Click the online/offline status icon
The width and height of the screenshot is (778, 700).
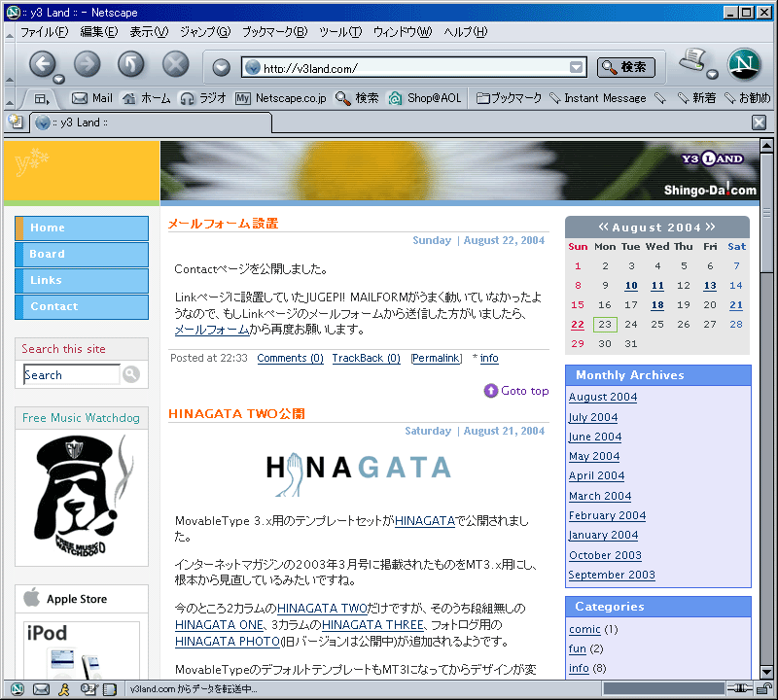pos(739,688)
